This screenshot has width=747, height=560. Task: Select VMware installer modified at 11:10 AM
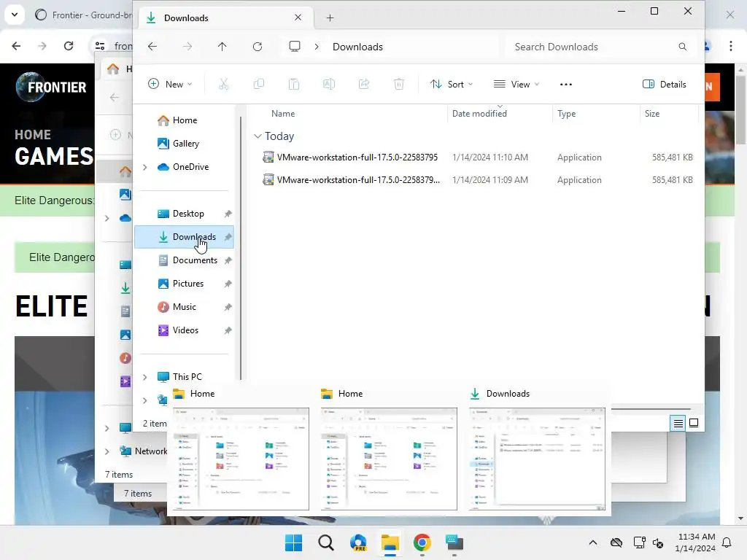[478, 157]
